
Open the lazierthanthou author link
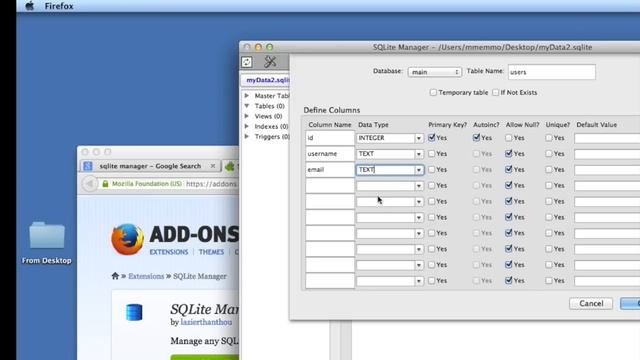tap(206, 322)
